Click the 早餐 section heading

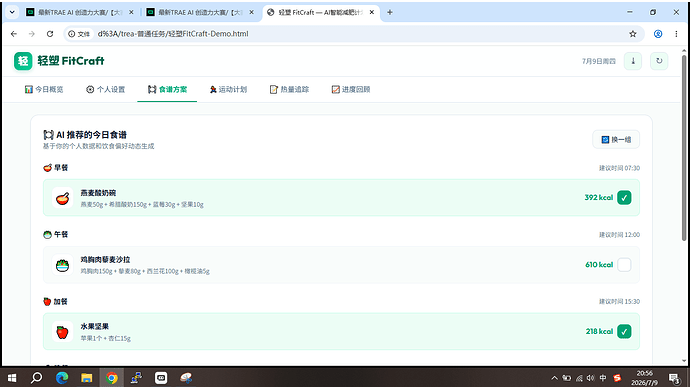pos(55,168)
